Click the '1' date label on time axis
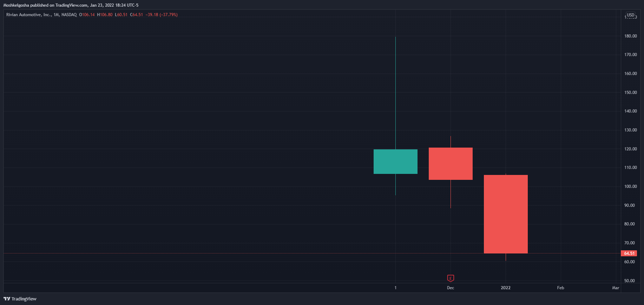 395,288
